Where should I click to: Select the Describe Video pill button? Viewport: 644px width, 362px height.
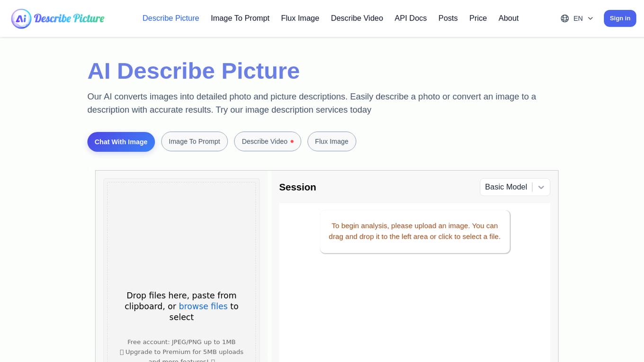[x=268, y=141]
